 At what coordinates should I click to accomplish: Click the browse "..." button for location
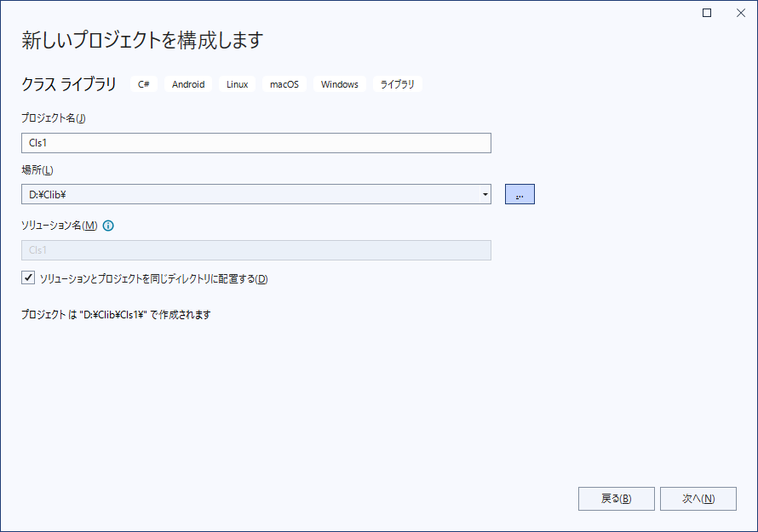click(520, 194)
